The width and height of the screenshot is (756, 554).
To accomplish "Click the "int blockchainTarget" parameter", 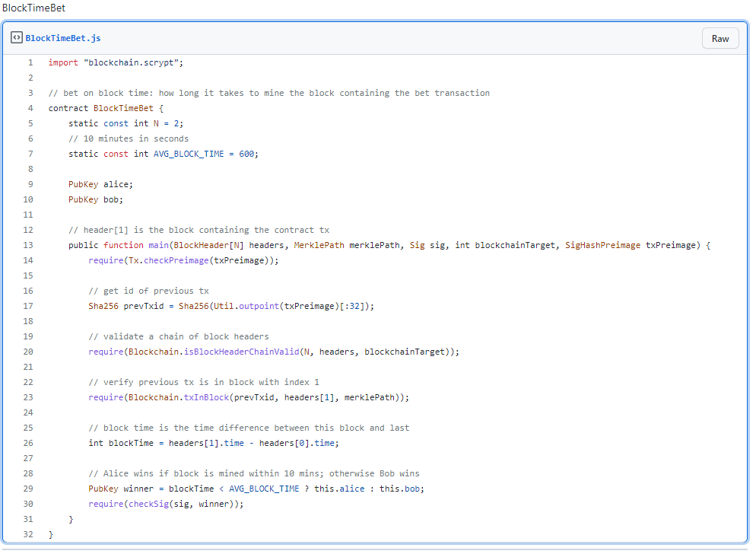I will point(507,245).
